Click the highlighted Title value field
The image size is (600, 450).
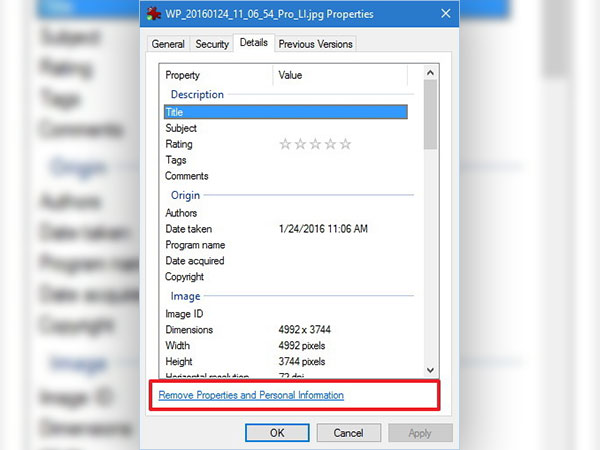pyautogui.click(x=340, y=112)
